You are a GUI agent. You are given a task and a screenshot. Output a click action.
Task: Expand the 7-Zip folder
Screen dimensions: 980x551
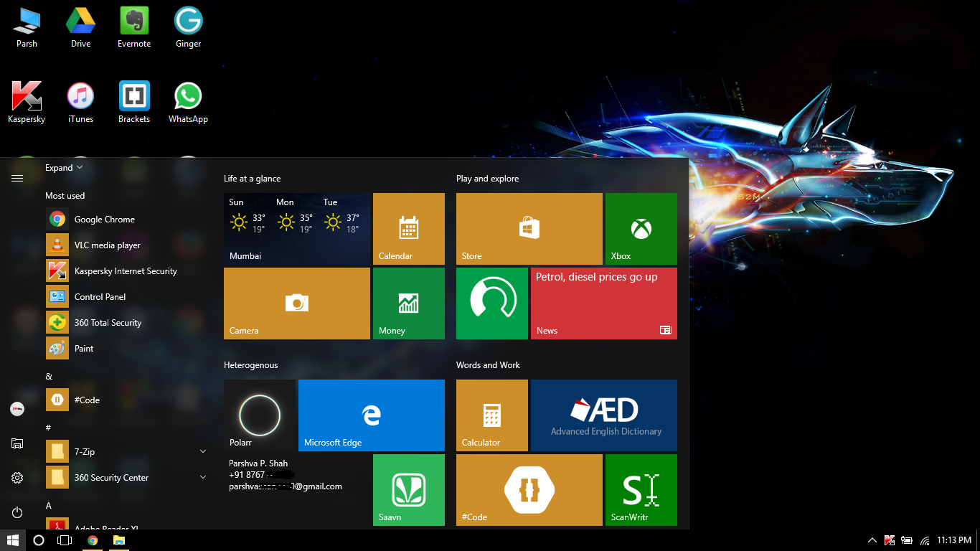pos(203,451)
